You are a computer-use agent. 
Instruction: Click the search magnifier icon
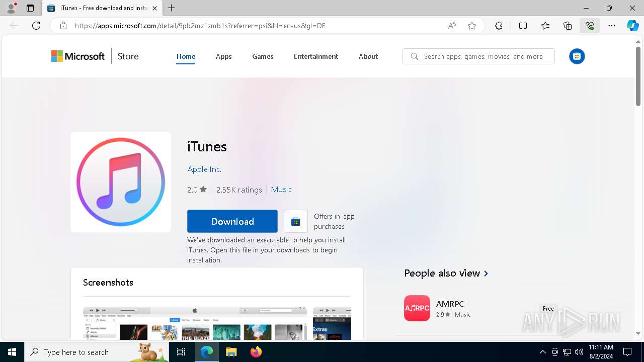click(x=414, y=56)
